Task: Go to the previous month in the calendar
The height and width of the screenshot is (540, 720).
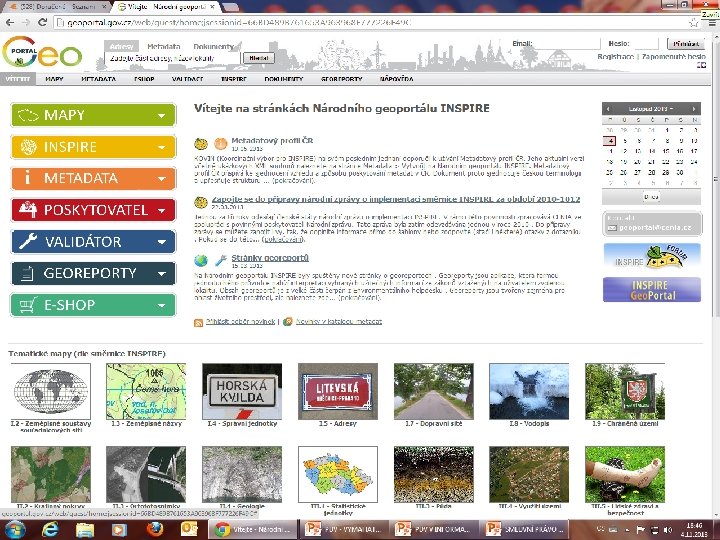Action: (x=608, y=109)
